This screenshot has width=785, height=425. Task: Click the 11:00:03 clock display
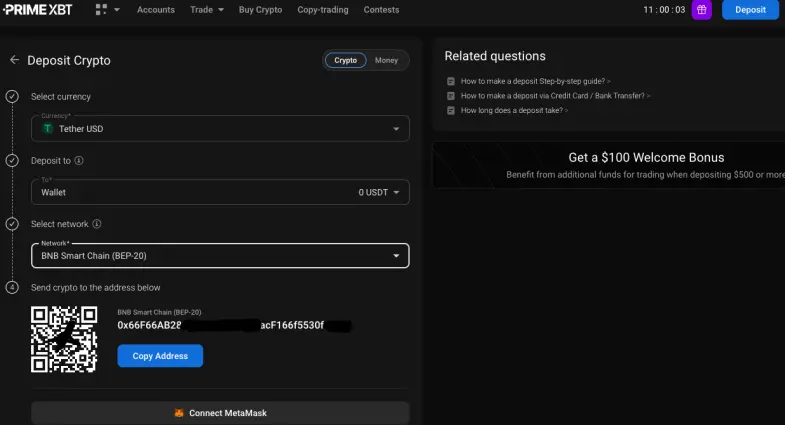coord(664,10)
